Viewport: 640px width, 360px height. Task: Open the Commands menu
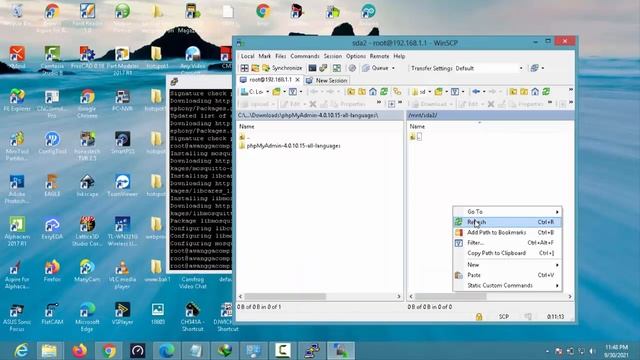305,56
